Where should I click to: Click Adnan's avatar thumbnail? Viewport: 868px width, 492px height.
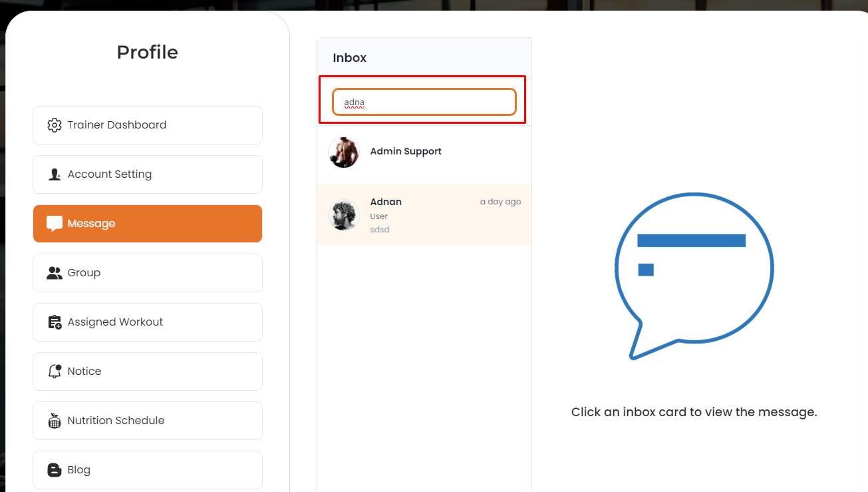click(344, 215)
